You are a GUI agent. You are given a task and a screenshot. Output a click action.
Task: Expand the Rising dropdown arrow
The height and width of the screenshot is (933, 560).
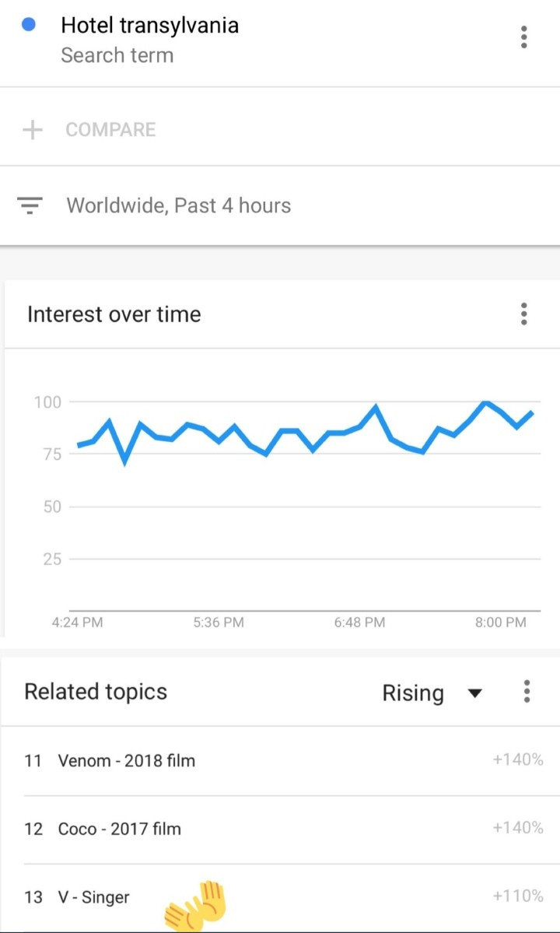tap(474, 693)
